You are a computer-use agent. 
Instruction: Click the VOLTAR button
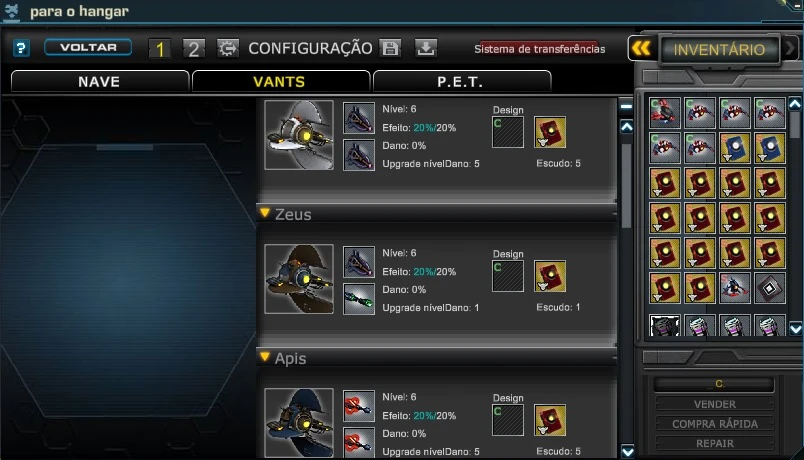click(88, 47)
